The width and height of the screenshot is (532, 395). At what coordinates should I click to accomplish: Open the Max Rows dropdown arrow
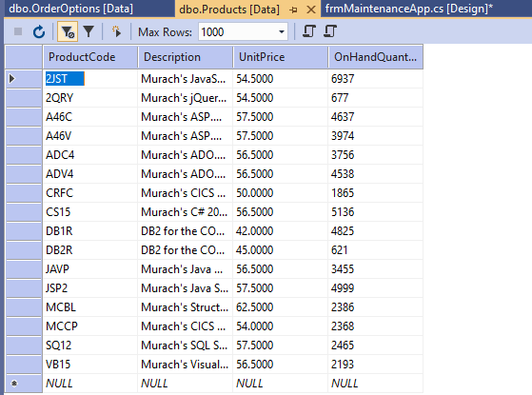pyautogui.click(x=282, y=32)
